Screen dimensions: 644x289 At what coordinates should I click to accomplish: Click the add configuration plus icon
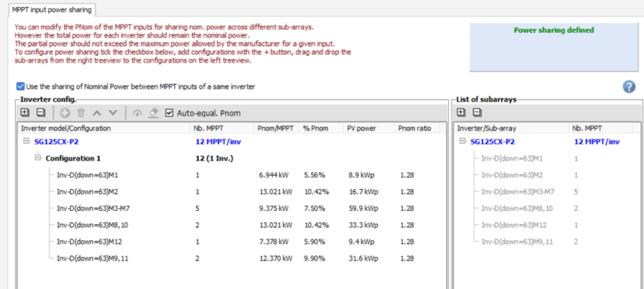(64, 113)
